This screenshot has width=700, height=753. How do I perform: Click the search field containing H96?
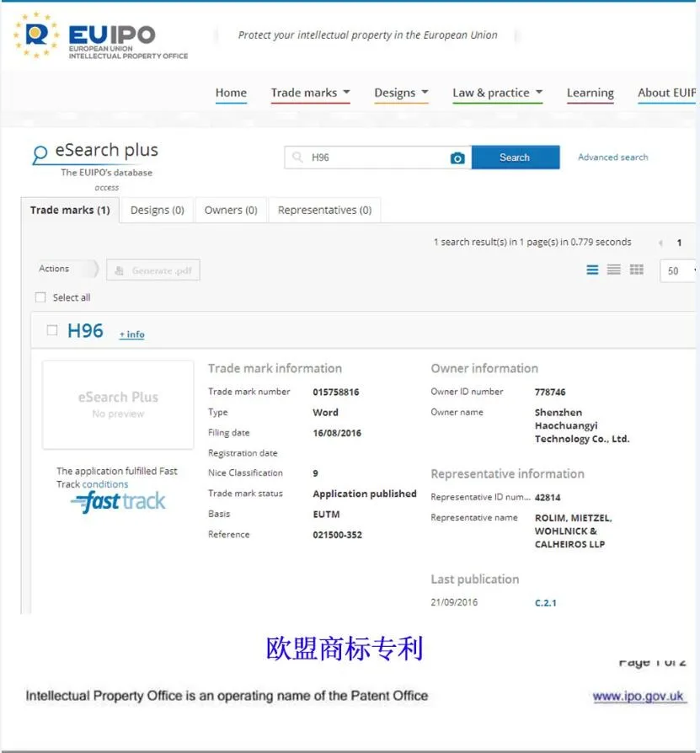(x=377, y=158)
